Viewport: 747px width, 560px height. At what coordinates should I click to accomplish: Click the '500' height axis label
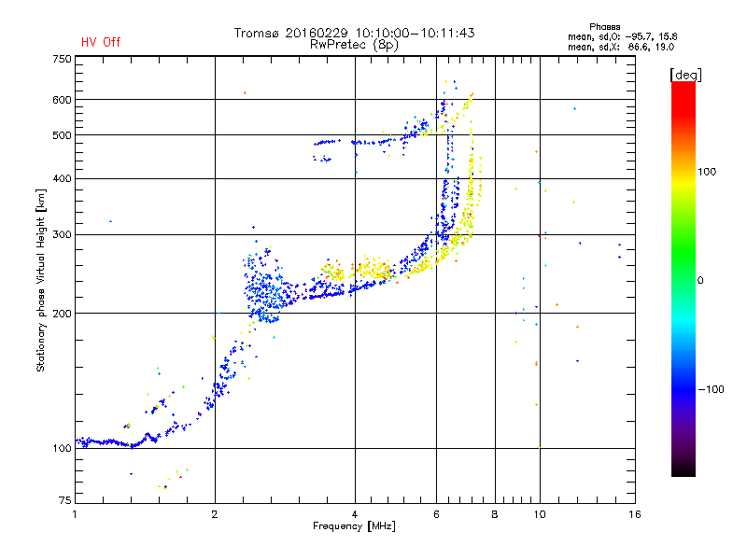point(62,135)
